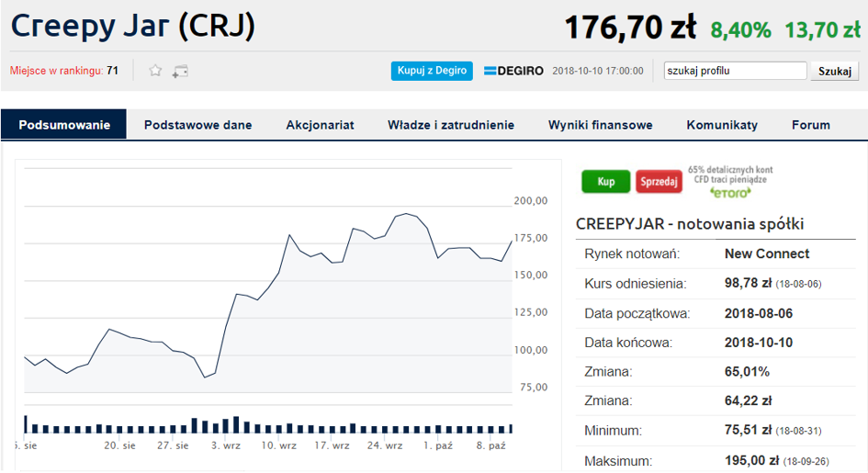Image resolution: width=868 pixels, height=473 pixels.
Task: Click the 27. sie x-axis date label
Action: point(173,445)
